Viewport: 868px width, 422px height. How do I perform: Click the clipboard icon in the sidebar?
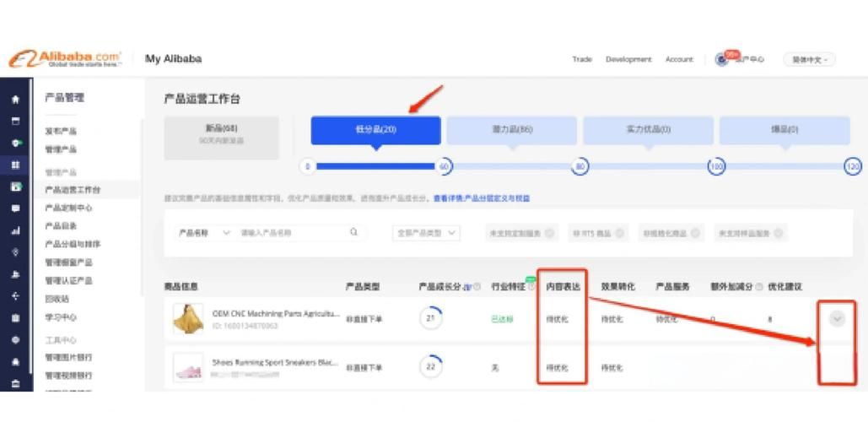coord(15,318)
